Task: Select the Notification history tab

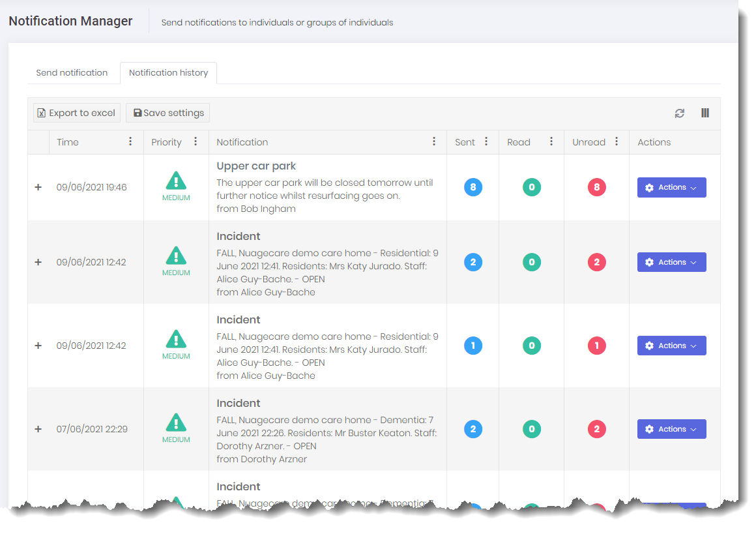Action: coord(168,73)
